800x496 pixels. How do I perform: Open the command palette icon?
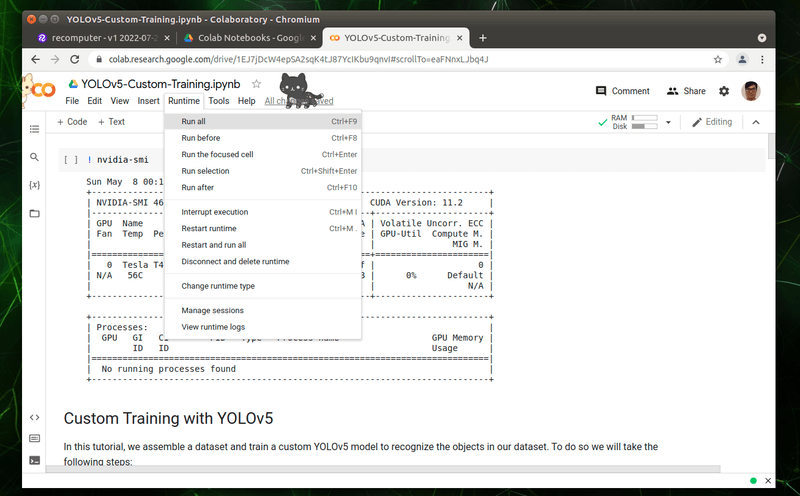tap(34, 438)
